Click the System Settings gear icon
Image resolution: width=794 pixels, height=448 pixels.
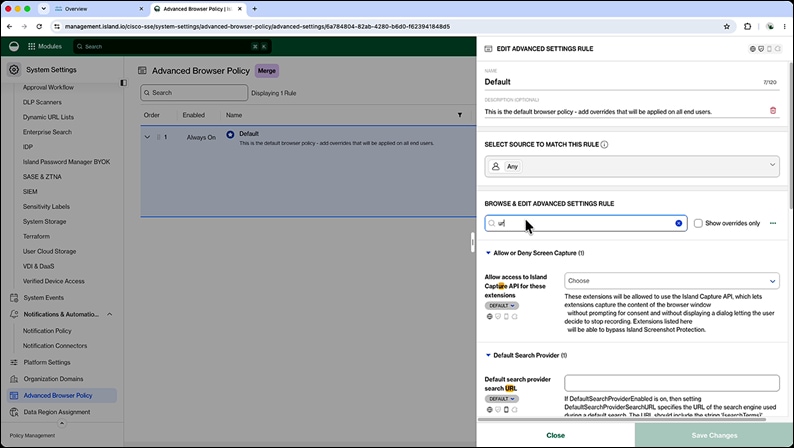[x=14, y=69]
